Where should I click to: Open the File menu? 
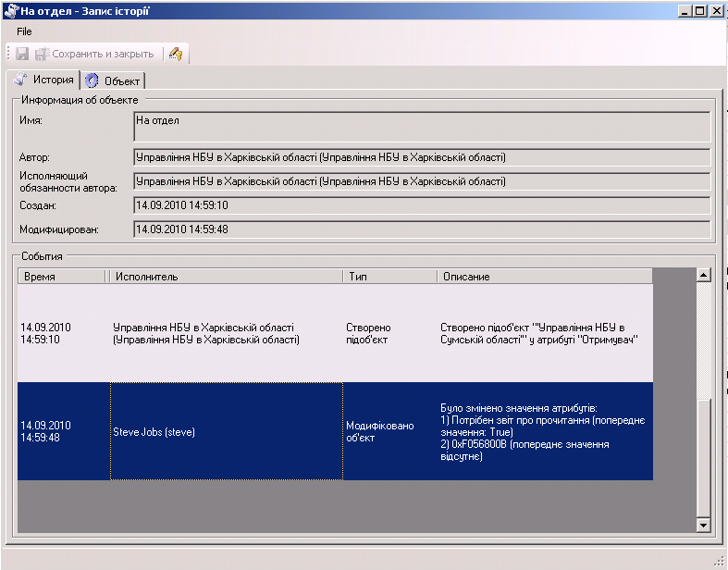[24, 31]
